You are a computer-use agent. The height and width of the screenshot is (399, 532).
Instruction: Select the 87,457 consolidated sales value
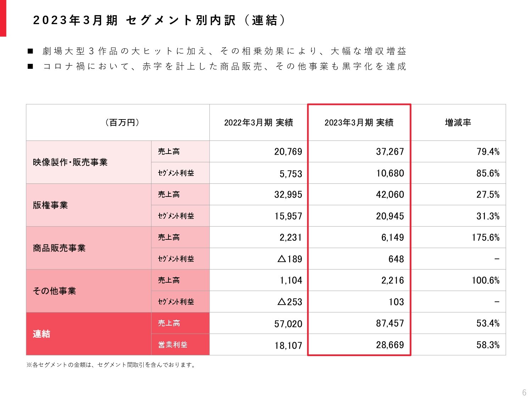[390, 323]
